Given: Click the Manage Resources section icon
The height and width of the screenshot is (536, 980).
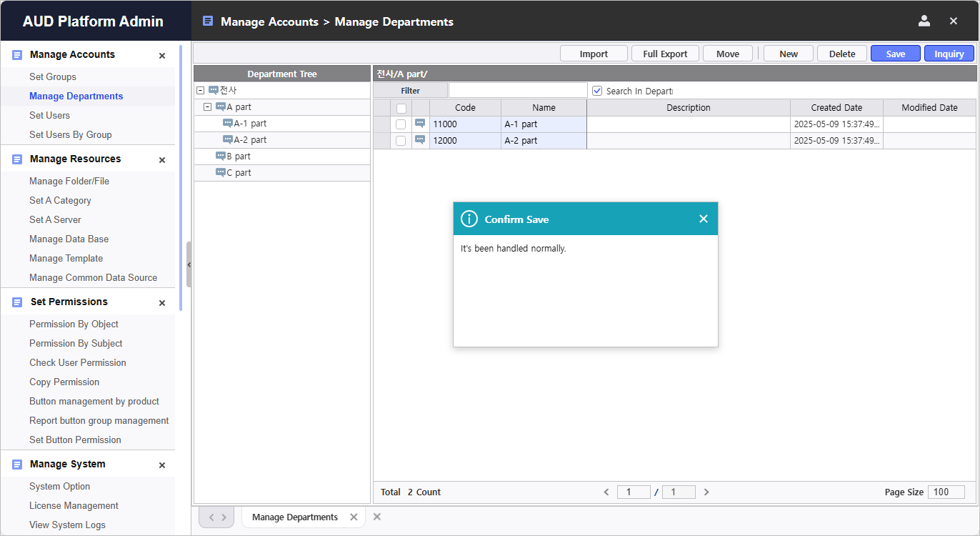Looking at the screenshot, I should tap(17, 159).
